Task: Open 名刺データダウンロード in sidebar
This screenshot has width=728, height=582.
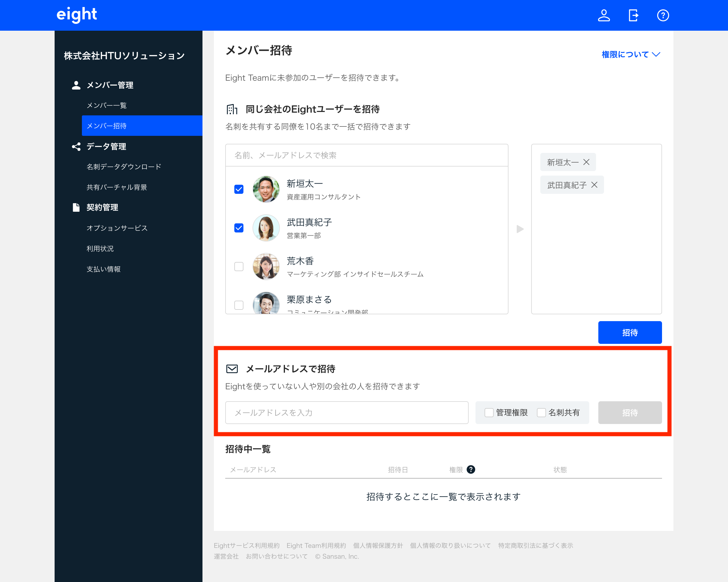Action: (124, 167)
